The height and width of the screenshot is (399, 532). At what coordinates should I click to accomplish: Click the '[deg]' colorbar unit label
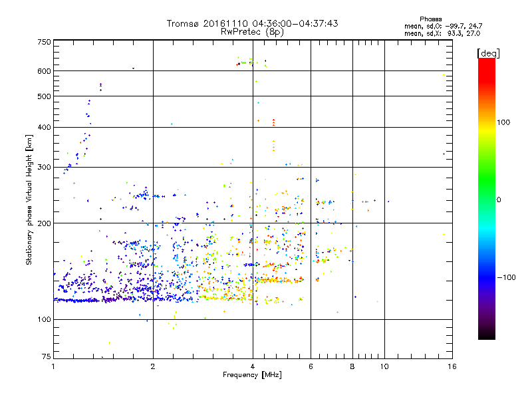(488, 53)
